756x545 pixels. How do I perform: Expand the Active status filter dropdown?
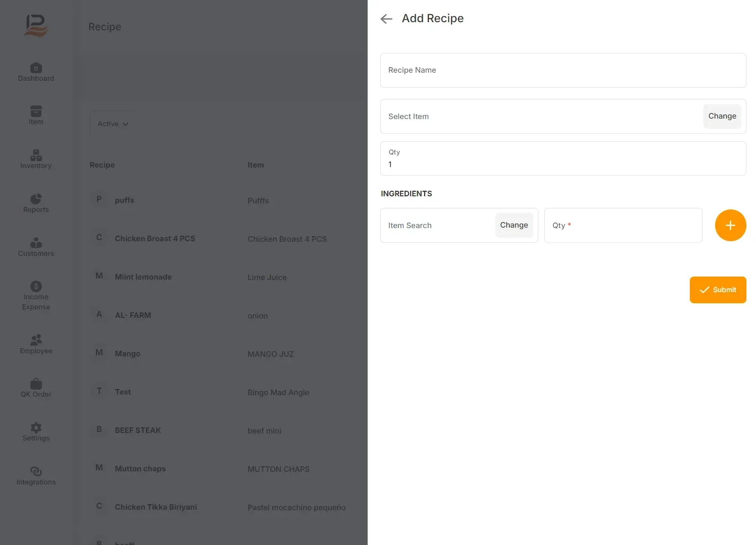click(113, 124)
